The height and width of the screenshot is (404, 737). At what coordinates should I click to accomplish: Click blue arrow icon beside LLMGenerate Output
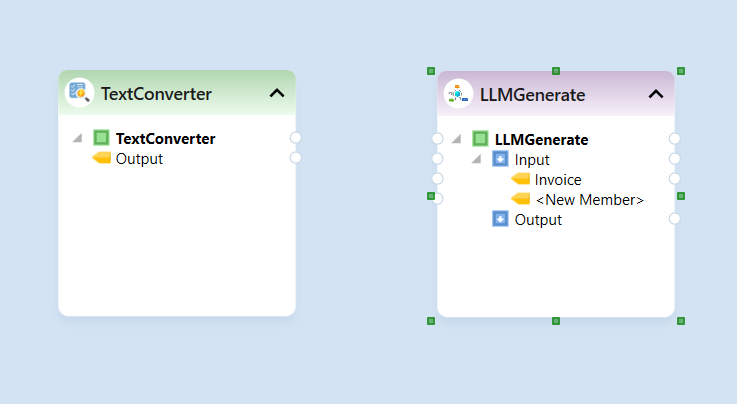(500, 218)
